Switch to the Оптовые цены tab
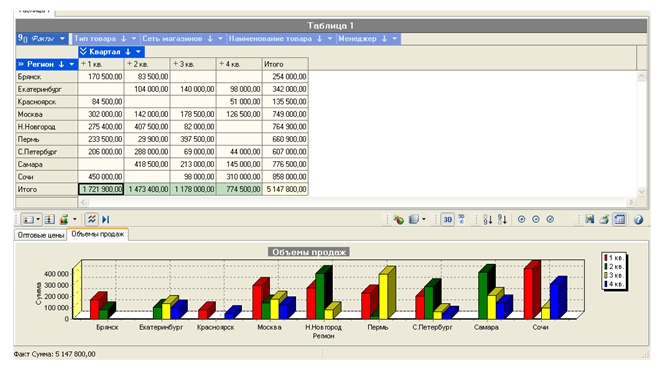Image resolution: width=664 pixels, height=373 pixels. click(41, 235)
